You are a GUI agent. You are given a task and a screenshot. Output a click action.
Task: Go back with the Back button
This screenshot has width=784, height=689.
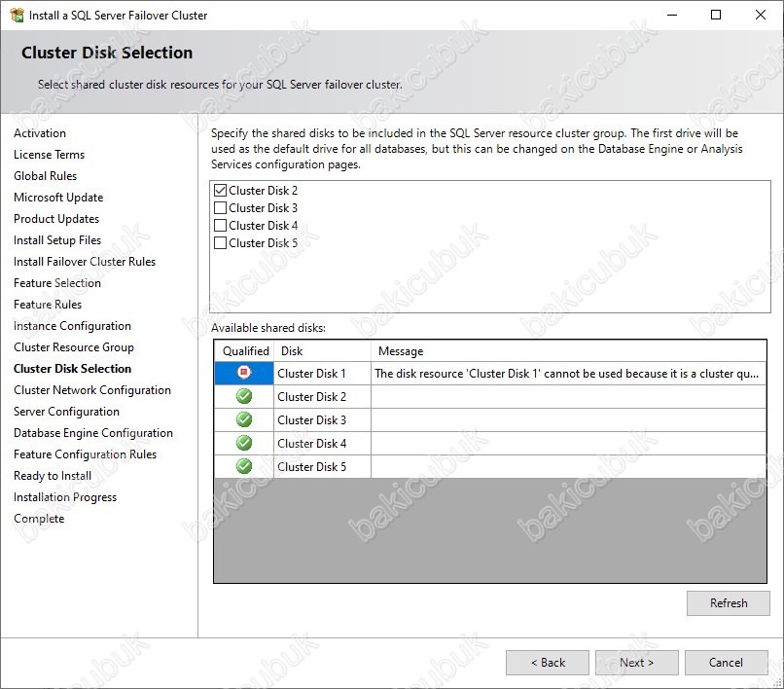pyautogui.click(x=548, y=663)
